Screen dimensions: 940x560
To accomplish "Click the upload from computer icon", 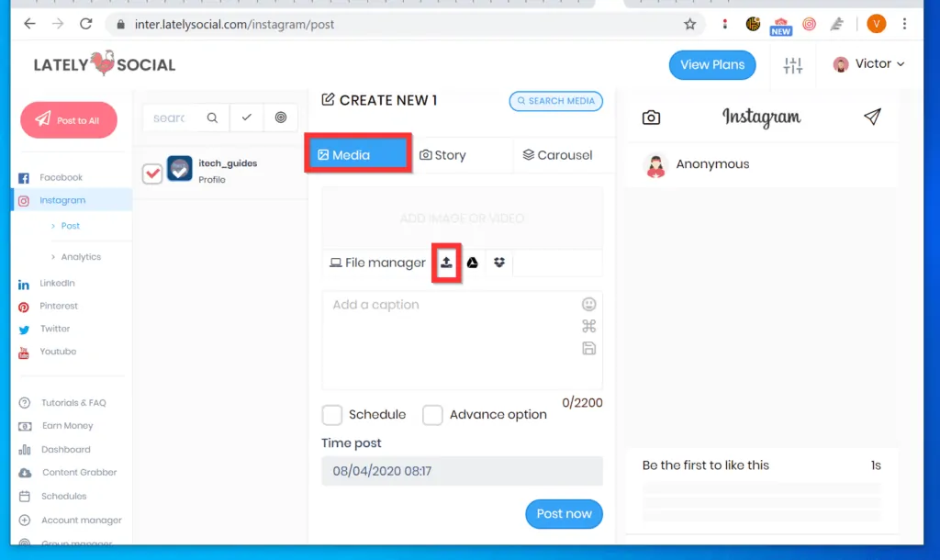I will click(x=446, y=263).
